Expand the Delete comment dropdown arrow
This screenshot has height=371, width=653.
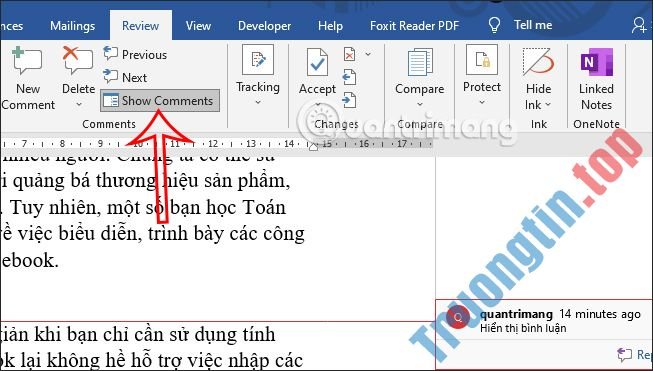pos(79,105)
